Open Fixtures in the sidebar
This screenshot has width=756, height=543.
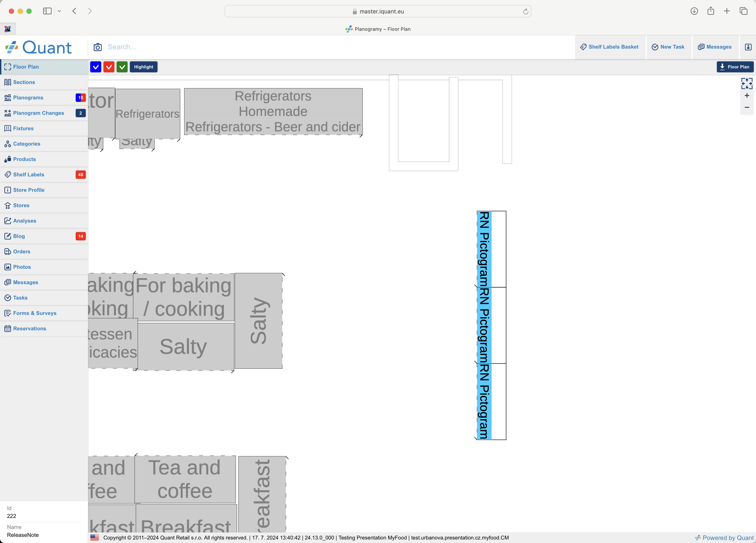pos(44,128)
